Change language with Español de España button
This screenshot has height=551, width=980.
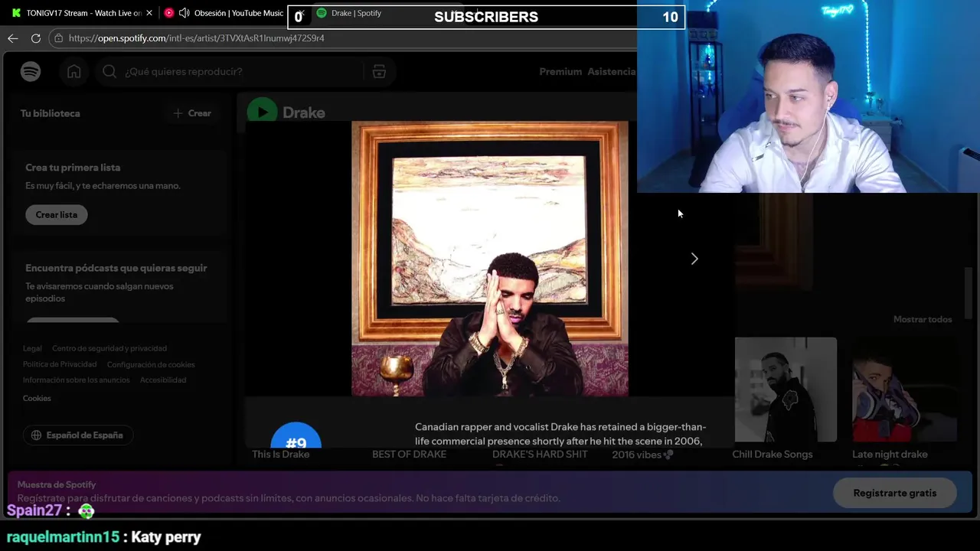pos(77,435)
